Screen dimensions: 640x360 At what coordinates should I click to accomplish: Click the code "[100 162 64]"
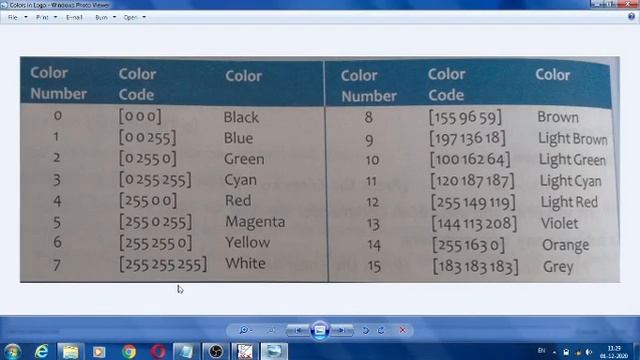pos(470,159)
